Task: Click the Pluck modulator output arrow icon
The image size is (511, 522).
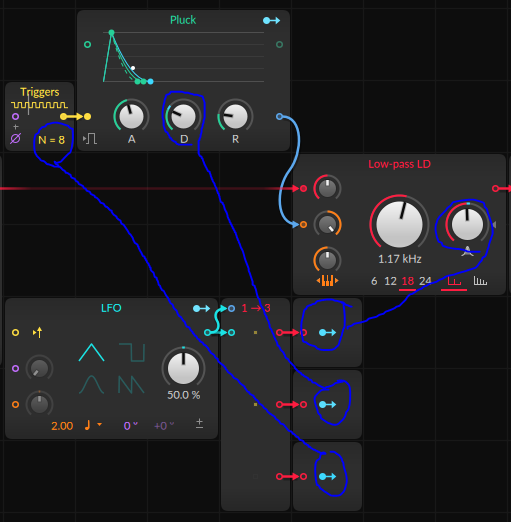Action: click(x=271, y=21)
